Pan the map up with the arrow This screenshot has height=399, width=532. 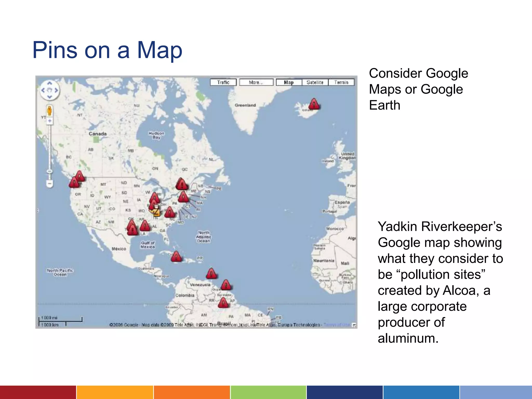(x=50, y=84)
